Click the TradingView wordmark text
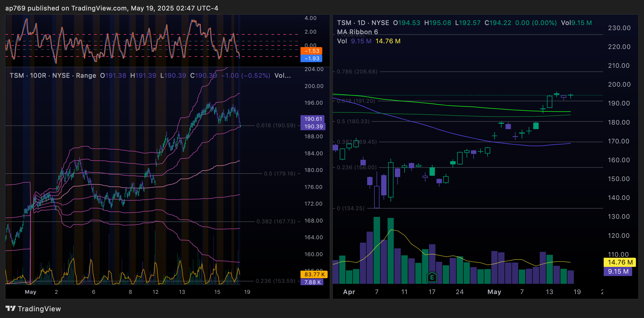644x318 pixels. (39, 309)
